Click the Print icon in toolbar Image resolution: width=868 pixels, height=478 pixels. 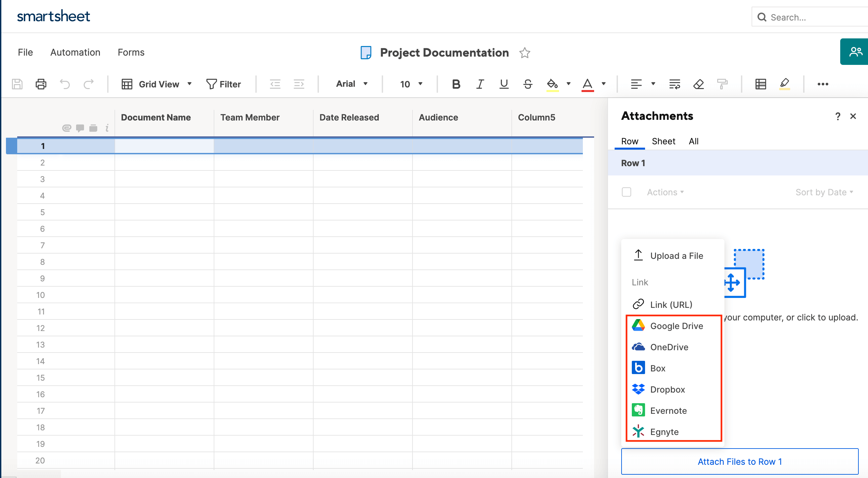click(x=41, y=84)
